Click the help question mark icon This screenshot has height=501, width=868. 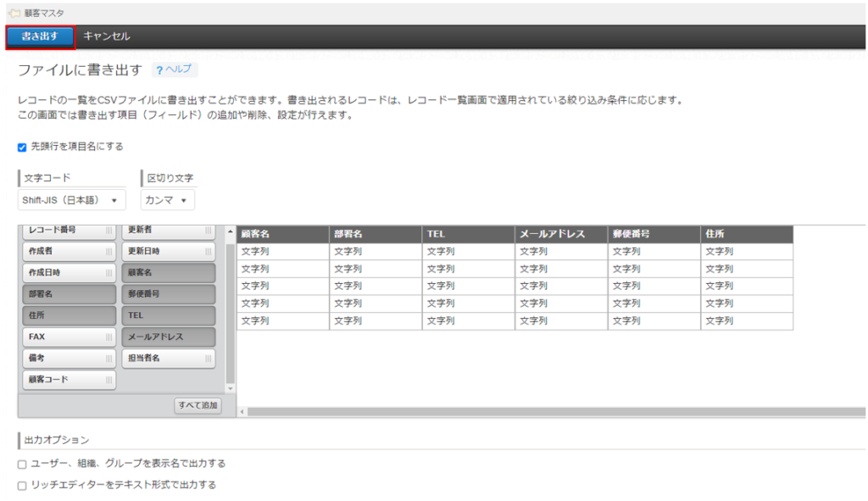tap(159, 70)
